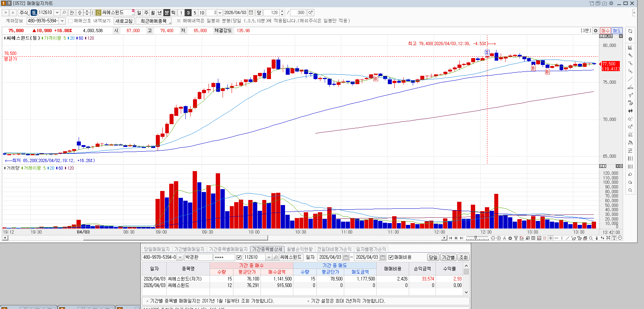Select the horizontal line drawing tool
644x309 pixels.
[x=556, y=238]
